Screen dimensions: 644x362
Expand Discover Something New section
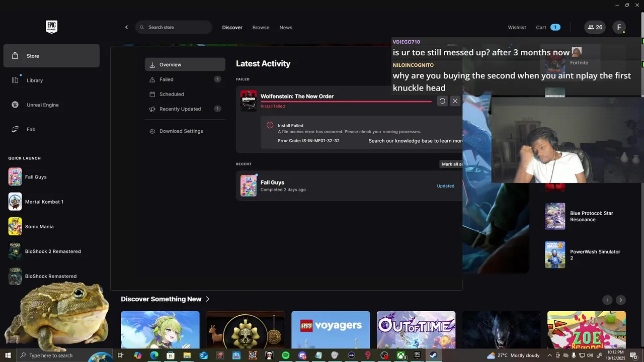pyautogui.click(x=165, y=299)
